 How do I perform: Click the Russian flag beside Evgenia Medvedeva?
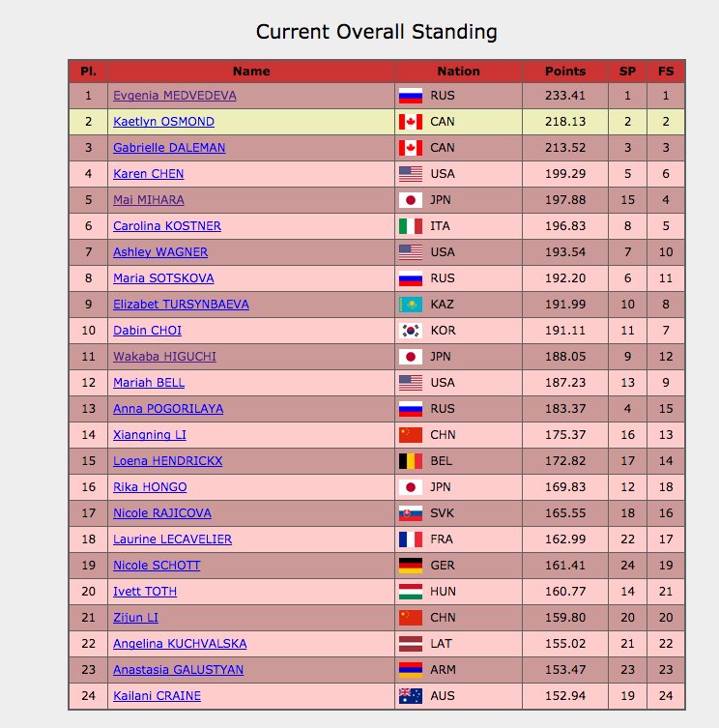411,96
